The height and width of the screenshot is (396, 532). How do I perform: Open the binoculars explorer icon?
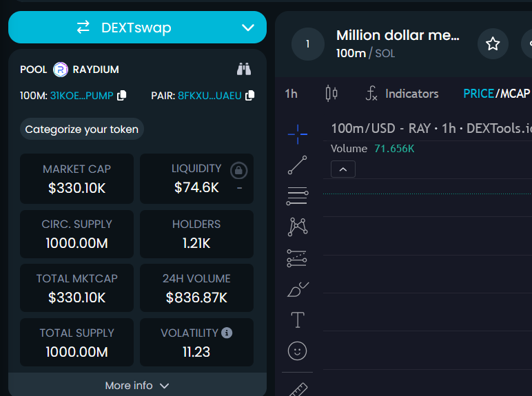[244, 69]
